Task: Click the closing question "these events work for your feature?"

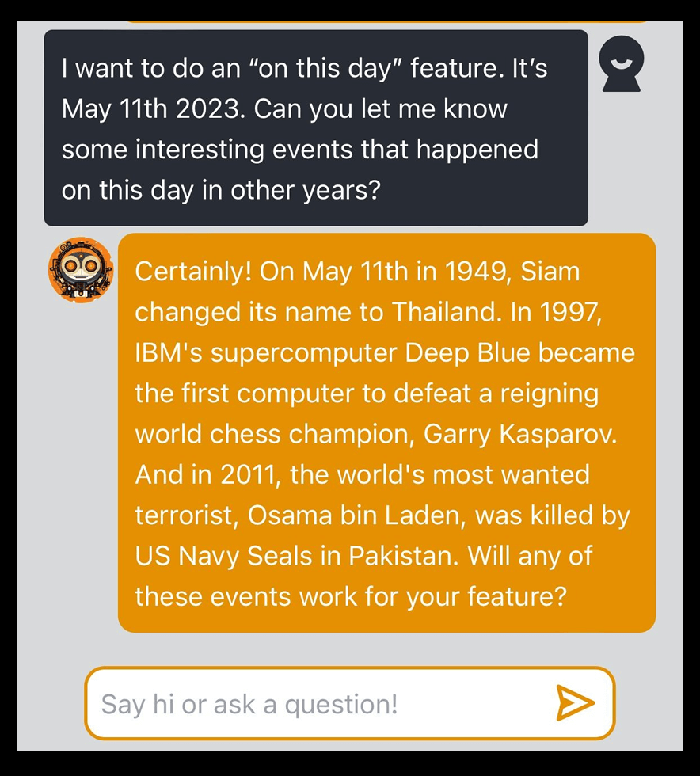Action: [x=351, y=597]
